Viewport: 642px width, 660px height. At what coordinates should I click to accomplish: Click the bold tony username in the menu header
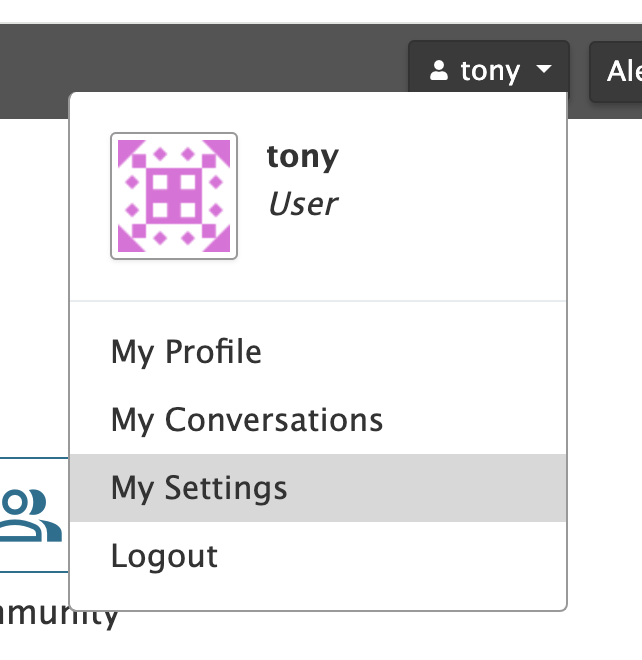(303, 156)
